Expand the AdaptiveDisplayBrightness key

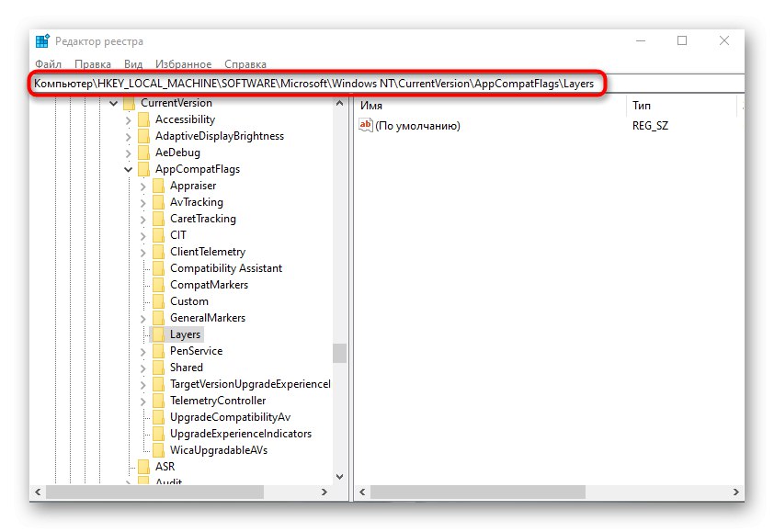tap(129, 137)
